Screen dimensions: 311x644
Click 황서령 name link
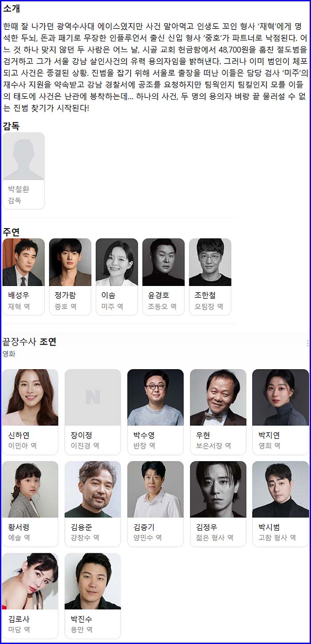click(19, 527)
